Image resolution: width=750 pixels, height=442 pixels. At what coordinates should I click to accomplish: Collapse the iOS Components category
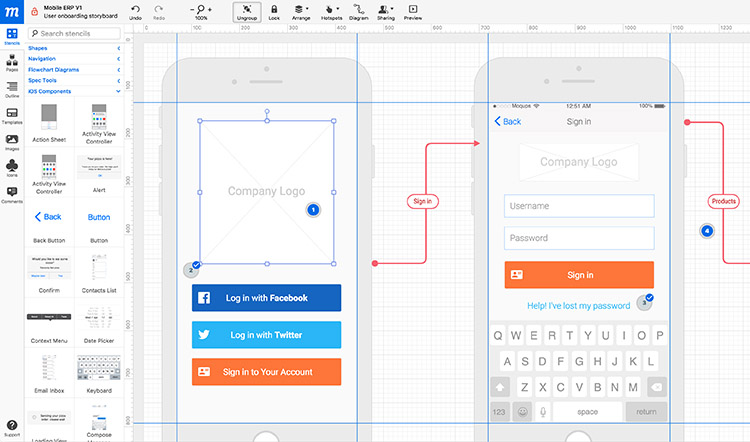tap(74, 91)
